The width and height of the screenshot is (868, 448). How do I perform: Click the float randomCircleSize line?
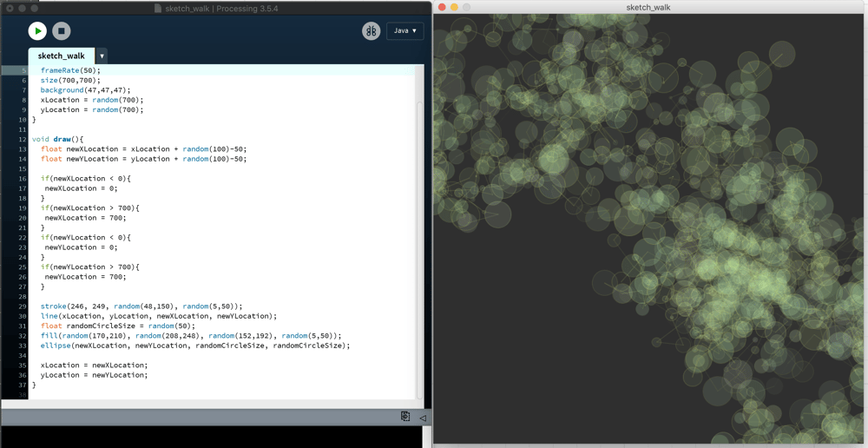click(x=118, y=326)
